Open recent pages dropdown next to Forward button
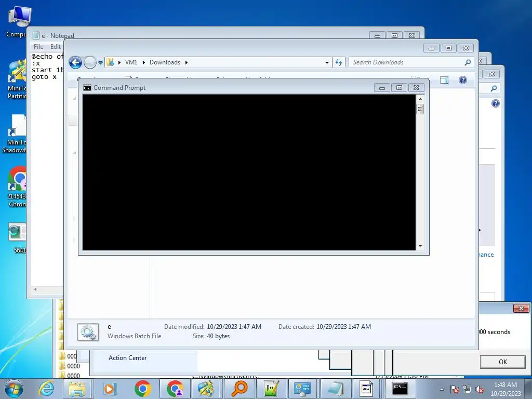Screen dimensions: 532x399 [x=100, y=62]
